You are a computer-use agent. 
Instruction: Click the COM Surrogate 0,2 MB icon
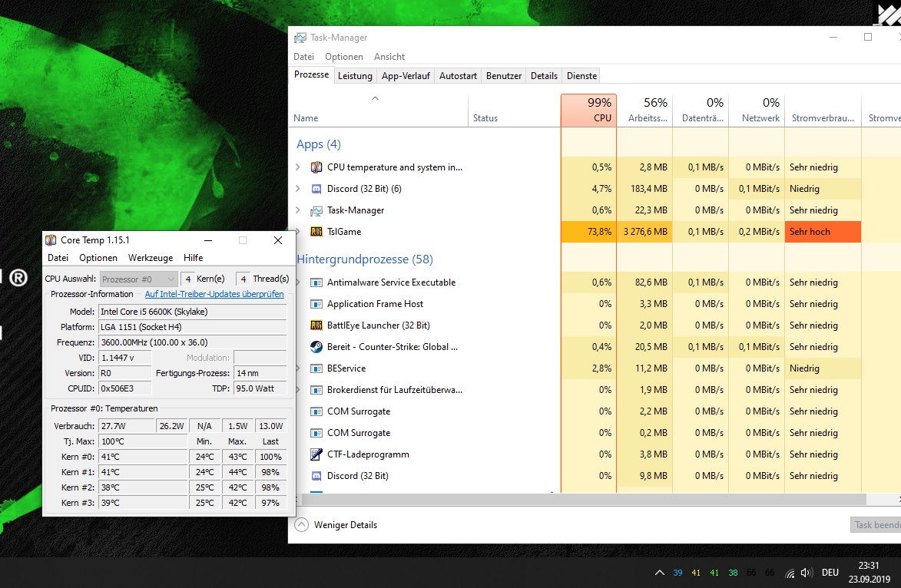(x=316, y=433)
